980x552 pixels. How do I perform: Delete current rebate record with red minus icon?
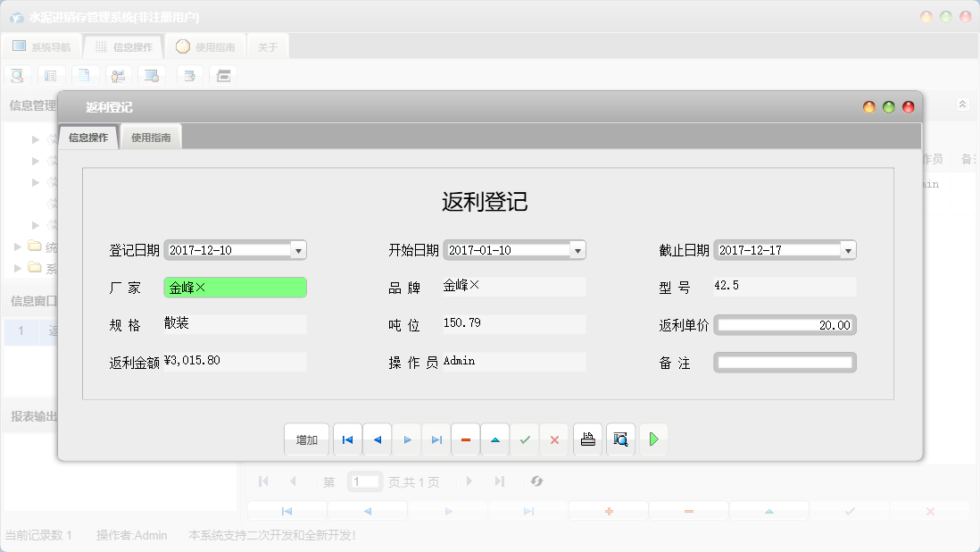coord(465,439)
